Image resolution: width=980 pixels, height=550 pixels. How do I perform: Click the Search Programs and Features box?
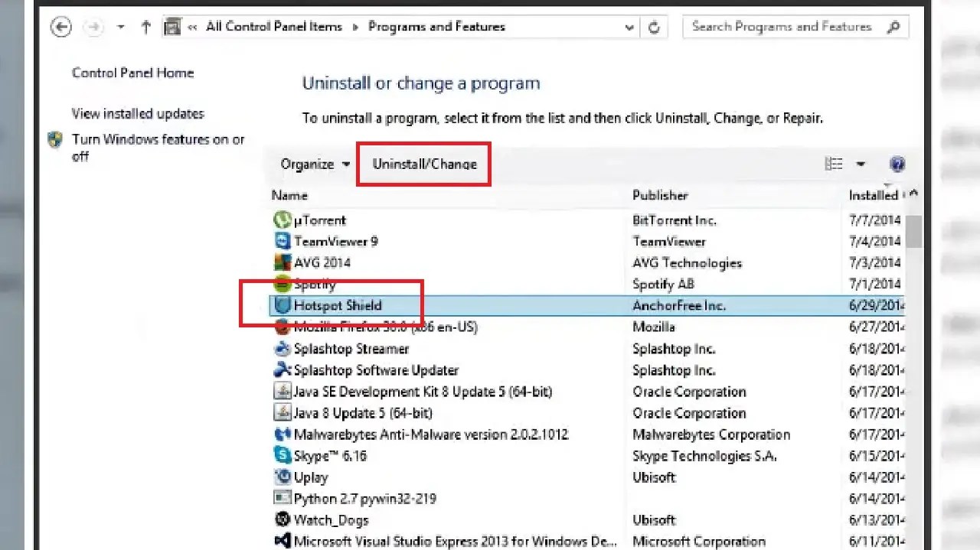coord(795,27)
